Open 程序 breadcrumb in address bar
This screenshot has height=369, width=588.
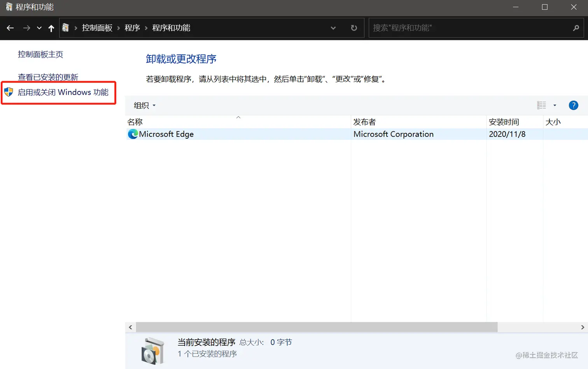[x=132, y=28]
